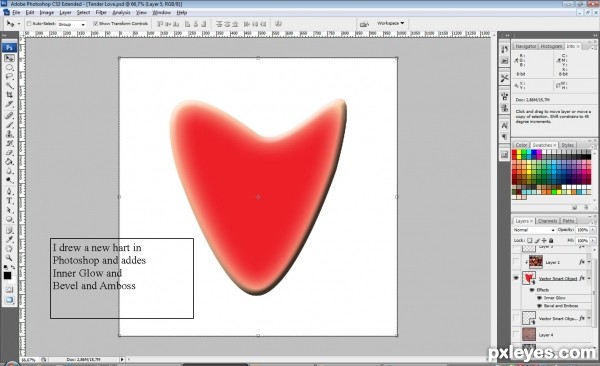Select the Elliptical Marquee tool
The height and width of the screenshot is (366, 600).
point(9,67)
